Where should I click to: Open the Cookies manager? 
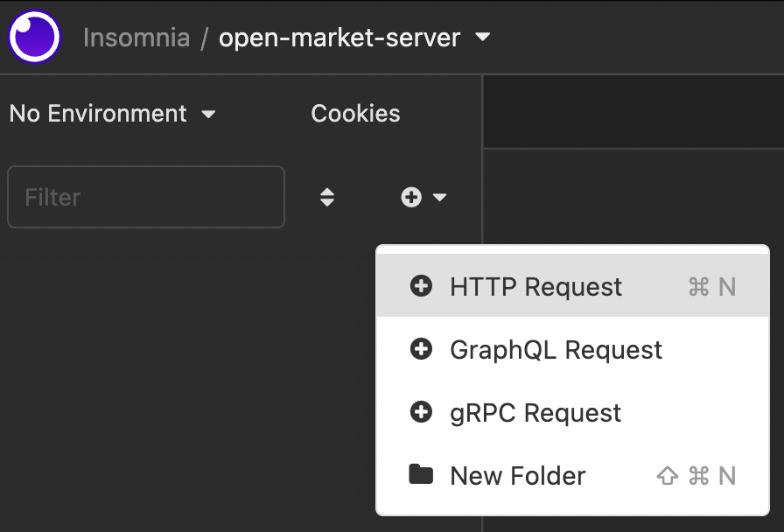click(355, 114)
